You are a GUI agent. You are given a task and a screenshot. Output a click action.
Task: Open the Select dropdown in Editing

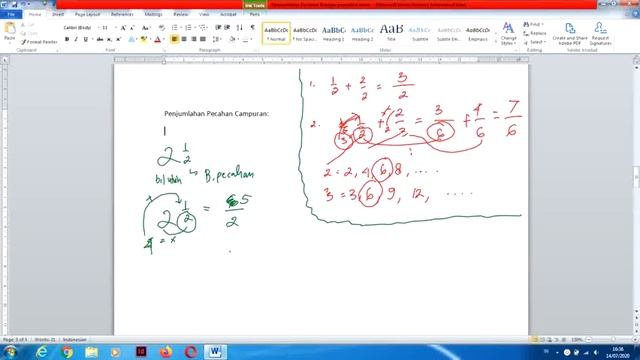click(x=546, y=42)
